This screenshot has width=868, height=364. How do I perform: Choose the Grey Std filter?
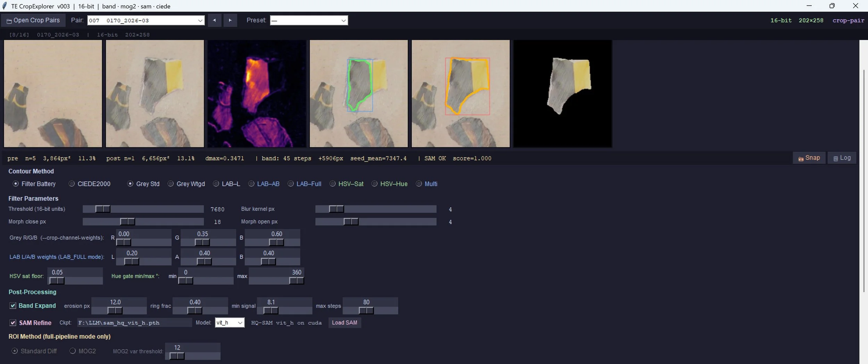pos(143,184)
